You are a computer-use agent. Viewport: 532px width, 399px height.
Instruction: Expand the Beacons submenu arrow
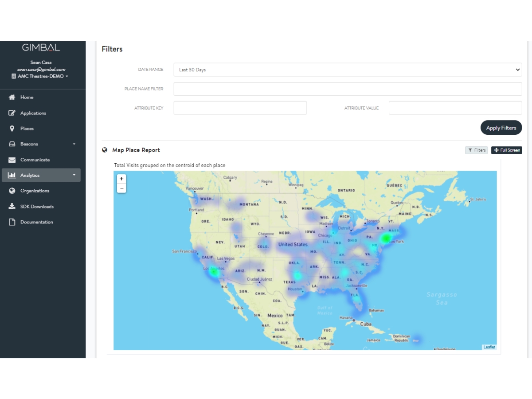[x=74, y=144]
